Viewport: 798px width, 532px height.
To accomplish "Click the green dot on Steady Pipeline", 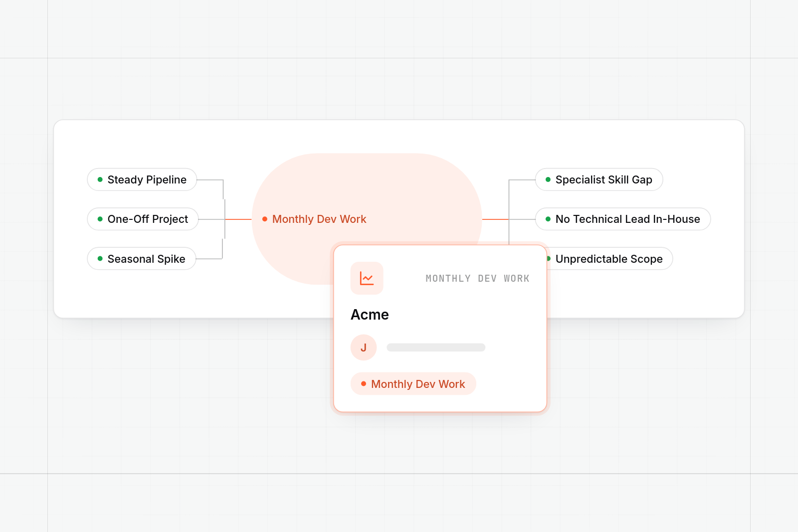I will pyautogui.click(x=100, y=179).
